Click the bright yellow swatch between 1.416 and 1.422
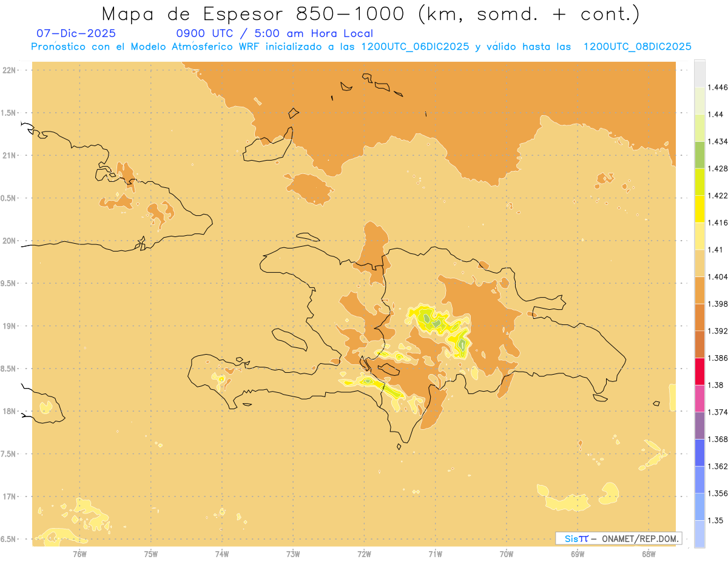The width and height of the screenshot is (728, 562). pos(699,209)
